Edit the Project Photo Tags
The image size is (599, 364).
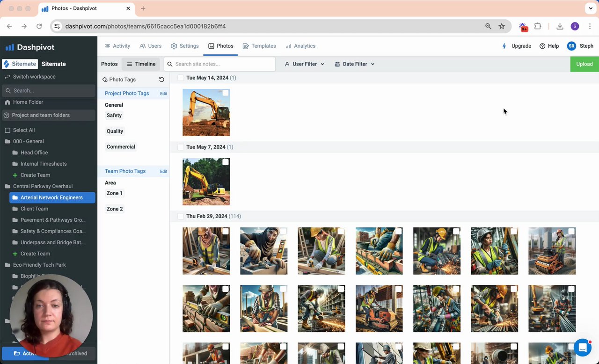coord(163,94)
